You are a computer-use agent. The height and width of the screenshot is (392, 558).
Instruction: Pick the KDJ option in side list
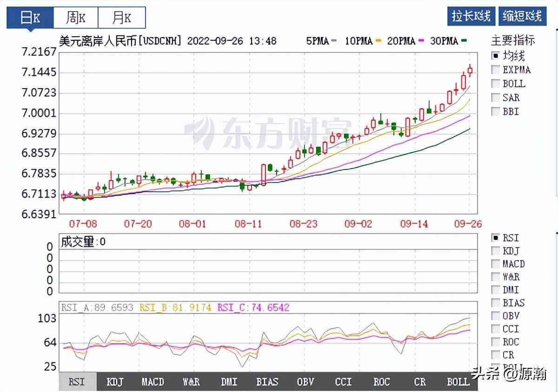pos(496,251)
